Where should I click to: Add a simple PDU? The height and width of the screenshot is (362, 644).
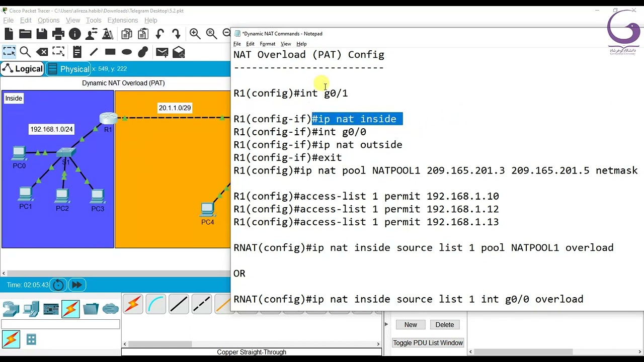(162, 52)
